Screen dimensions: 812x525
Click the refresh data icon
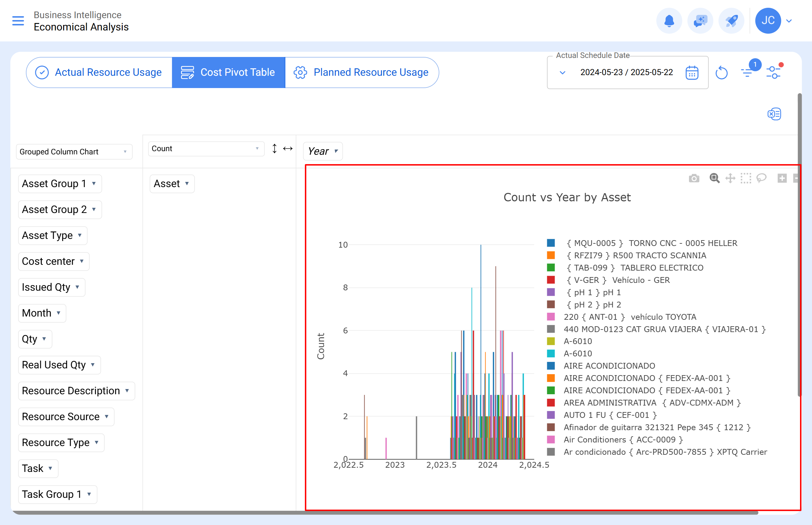[x=722, y=73]
